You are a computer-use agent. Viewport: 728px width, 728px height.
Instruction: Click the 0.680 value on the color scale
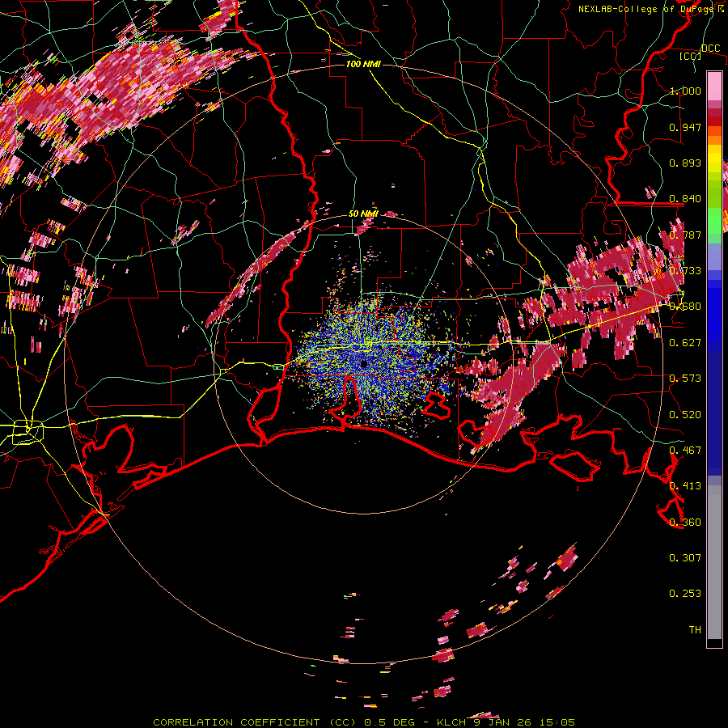[x=685, y=307]
